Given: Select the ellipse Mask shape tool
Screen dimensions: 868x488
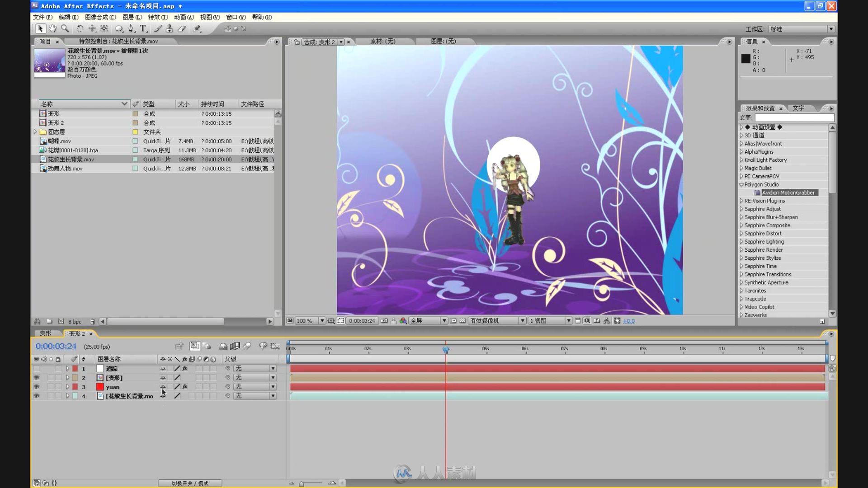Looking at the screenshot, I should pyautogui.click(x=119, y=28).
